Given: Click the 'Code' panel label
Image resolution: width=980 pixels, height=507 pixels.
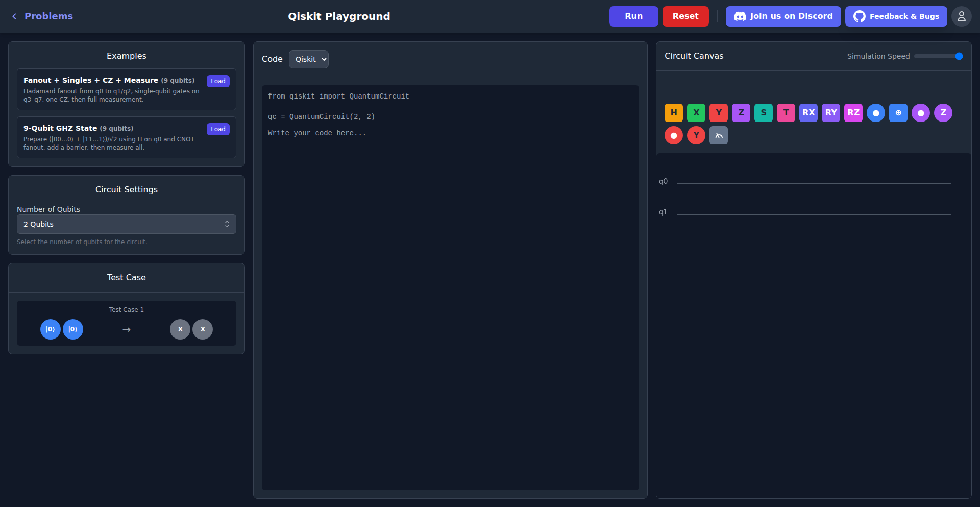Looking at the screenshot, I should coord(272,59).
